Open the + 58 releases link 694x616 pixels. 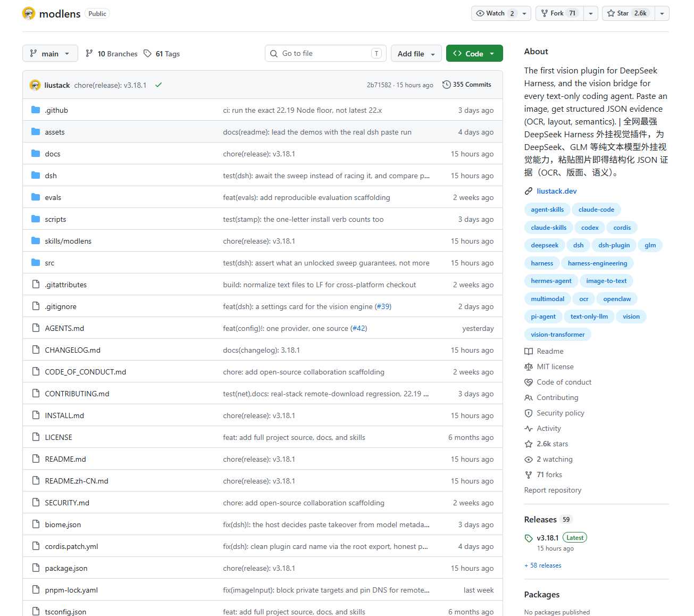(543, 565)
